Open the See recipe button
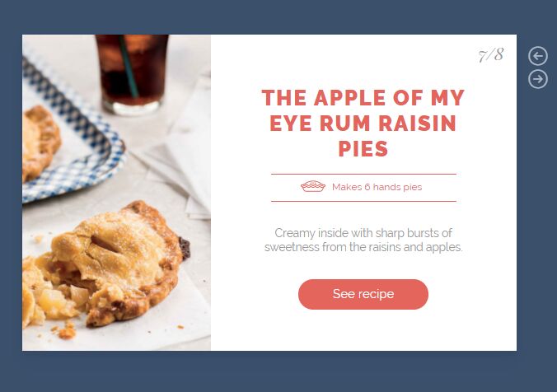This screenshot has width=557, height=392. click(x=363, y=294)
